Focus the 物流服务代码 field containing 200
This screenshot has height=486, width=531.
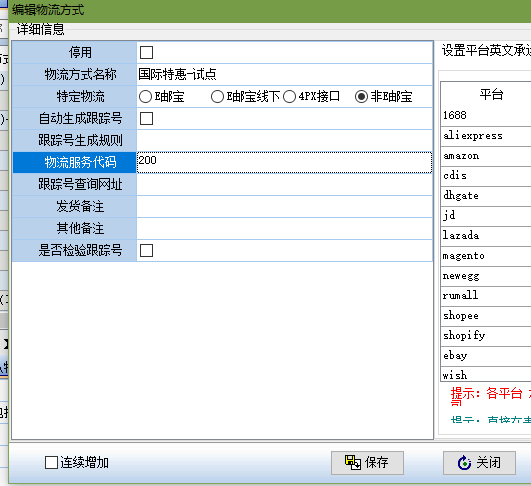pos(284,163)
